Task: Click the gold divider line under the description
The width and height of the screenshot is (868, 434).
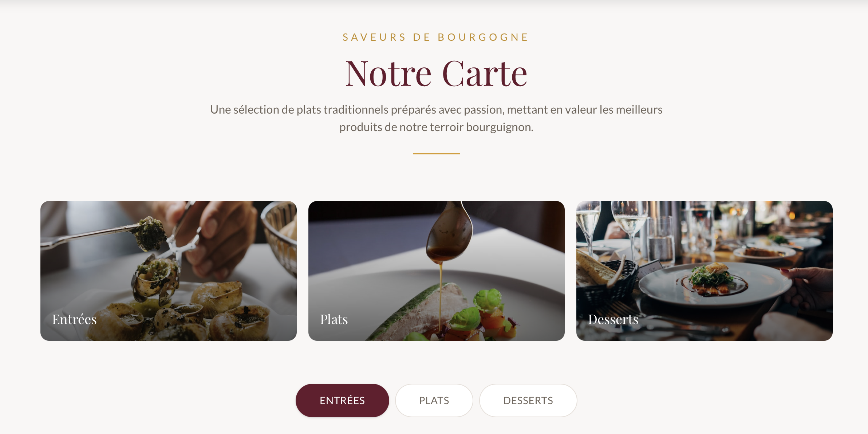Action: [437, 154]
